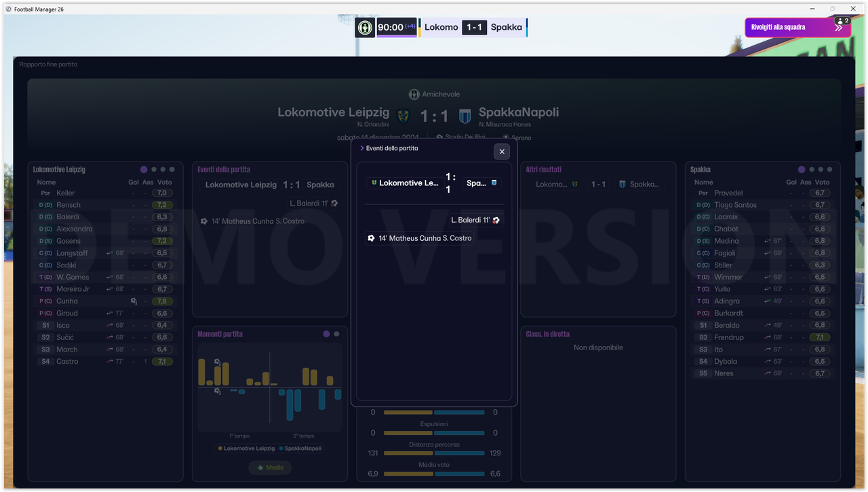
Task: Click the Distanza percorsa comparison bar
Action: click(x=434, y=453)
